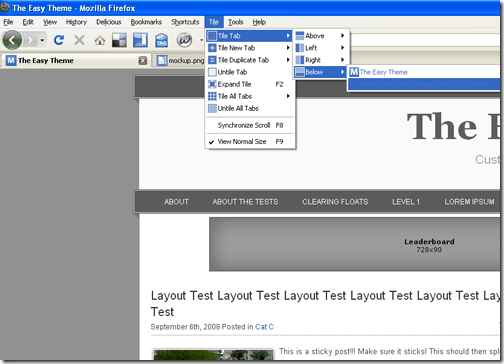
Task: Click LEVEL 1 navigation link
Action: [x=406, y=202]
